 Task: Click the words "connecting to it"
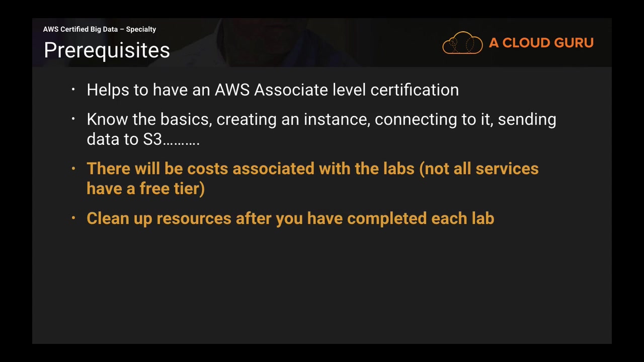433,120
